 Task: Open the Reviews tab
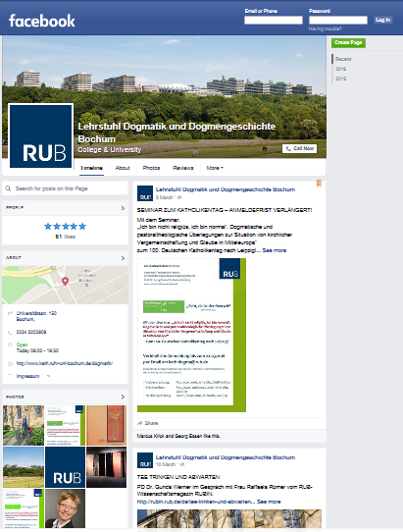[x=183, y=168]
